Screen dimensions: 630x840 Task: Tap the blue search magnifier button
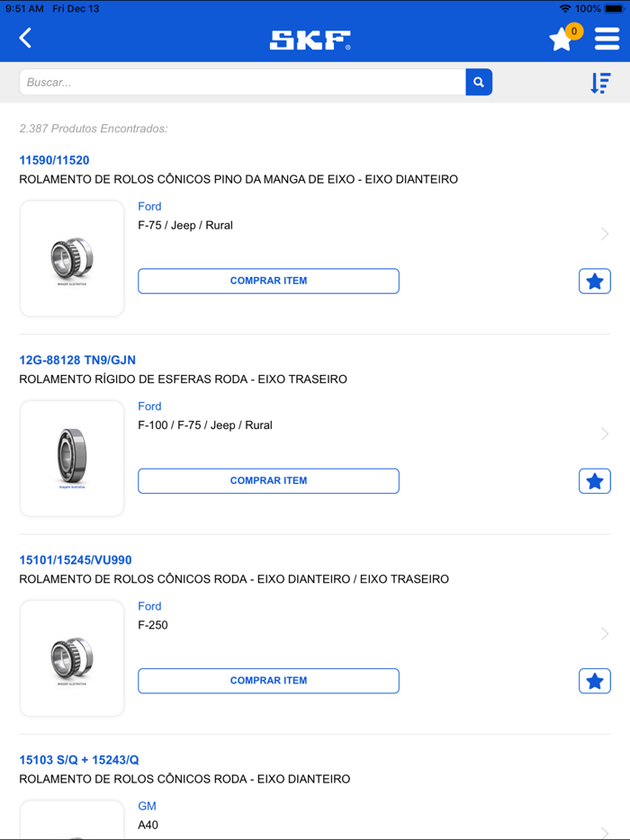pos(479,82)
